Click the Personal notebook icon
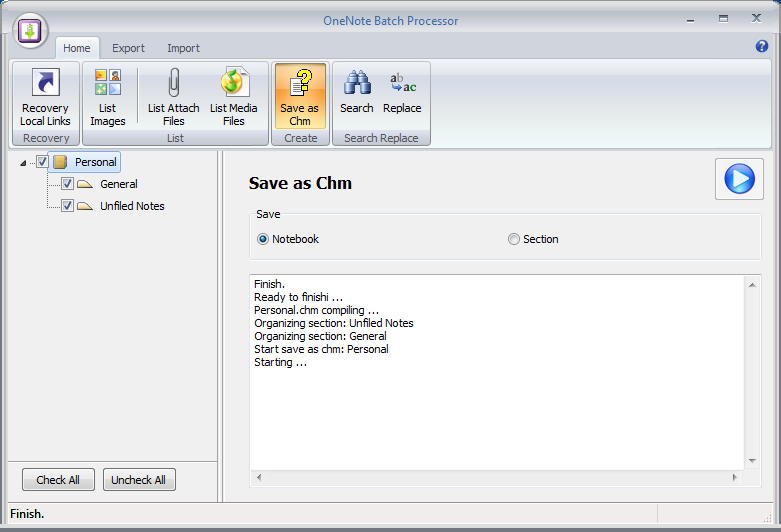The width and height of the screenshot is (781, 532). point(60,162)
